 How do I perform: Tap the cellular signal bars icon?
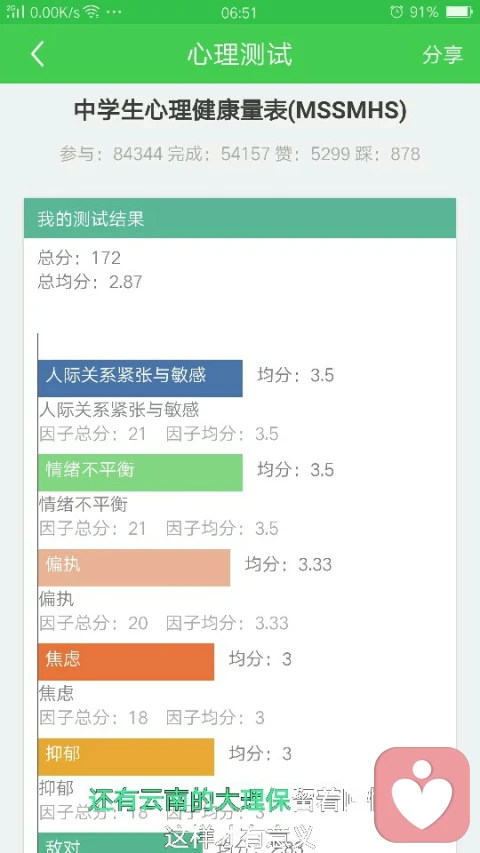(15, 12)
